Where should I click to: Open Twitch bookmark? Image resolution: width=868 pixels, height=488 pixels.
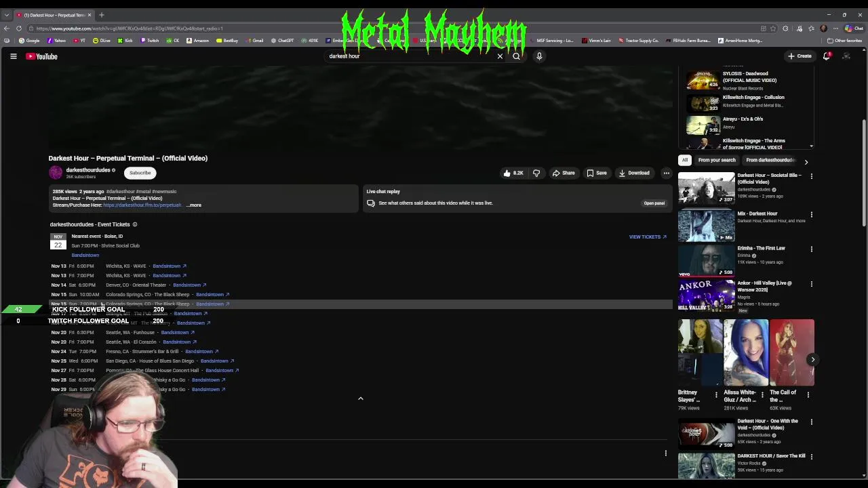pyautogui.click(x=150, y=41)
